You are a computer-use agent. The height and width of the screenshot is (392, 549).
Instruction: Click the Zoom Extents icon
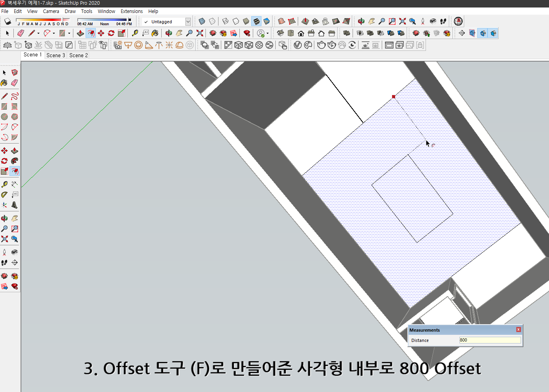click(200, 33)
